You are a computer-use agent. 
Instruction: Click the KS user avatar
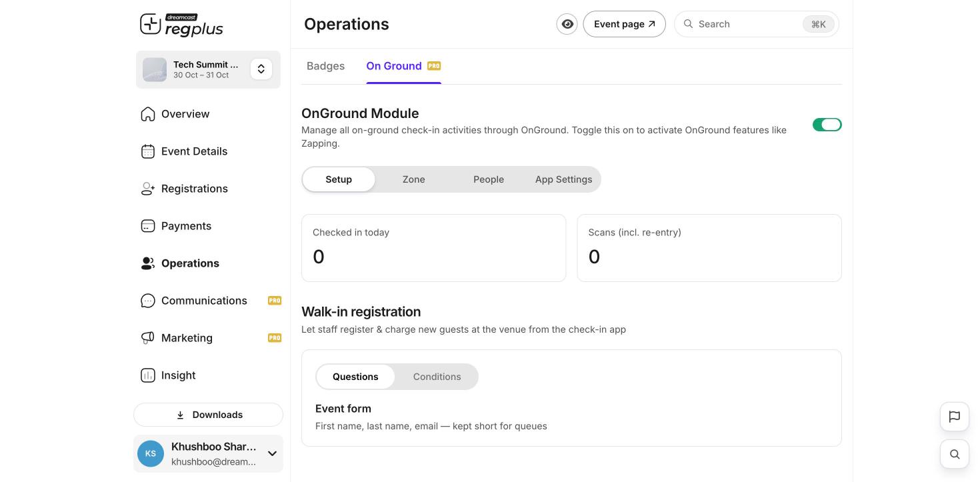[x=151, y=454]
